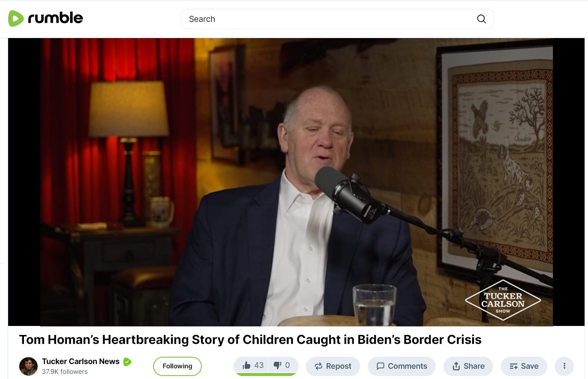
Task: Open the Comments section
Action: 402,366
